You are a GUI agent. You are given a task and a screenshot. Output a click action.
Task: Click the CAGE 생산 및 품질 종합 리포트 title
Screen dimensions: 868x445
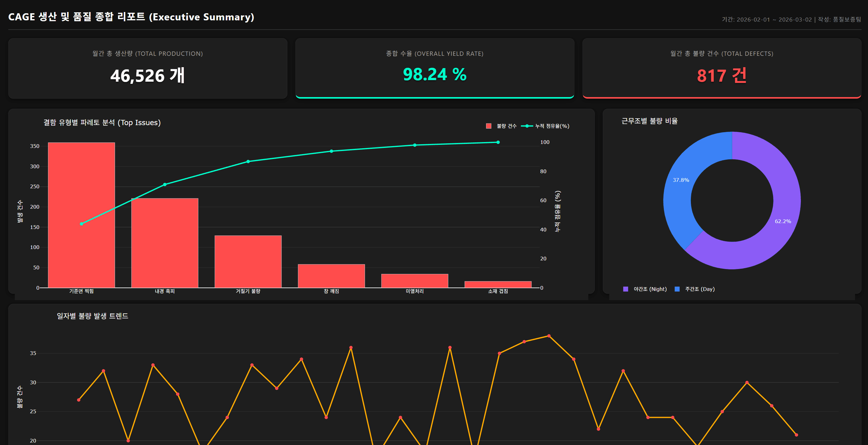pyautogui.click(x=131, y=17)
